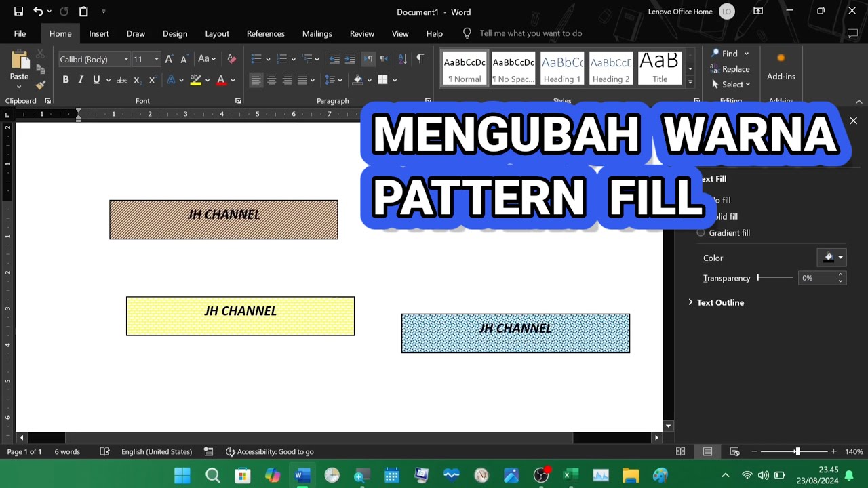
Task: Apply Text Effects glowing A icon
Action: pos(171,80)
